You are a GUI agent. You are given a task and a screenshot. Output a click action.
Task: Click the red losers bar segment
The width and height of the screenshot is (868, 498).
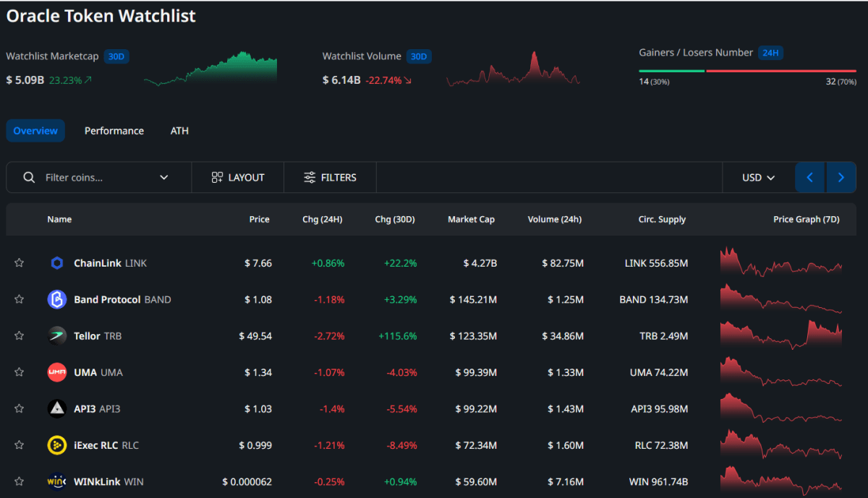(x=781, y=71)
